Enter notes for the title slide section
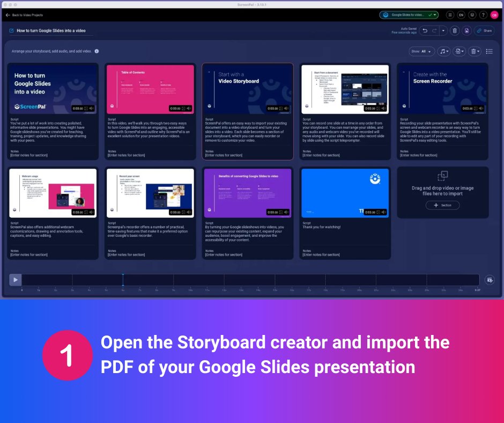This screenshot has width=504, height=423. coord(29,155)
